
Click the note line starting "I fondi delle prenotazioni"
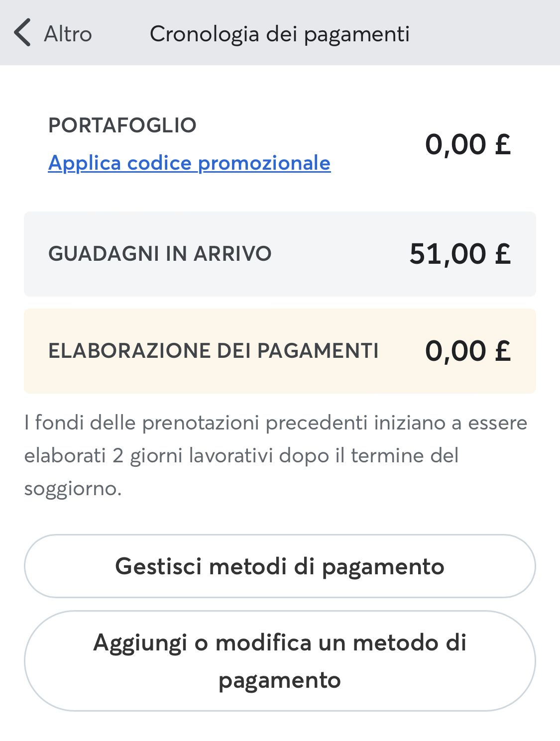point(275,423)
